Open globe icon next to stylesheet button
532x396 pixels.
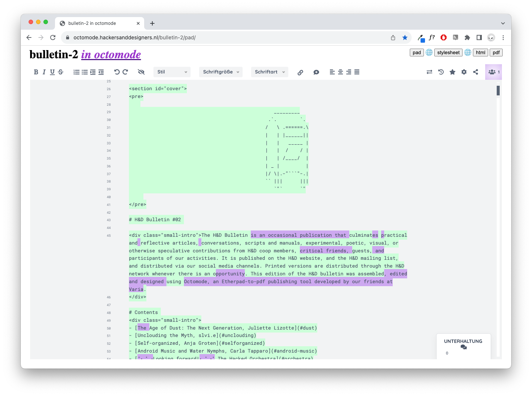point(468,52)
